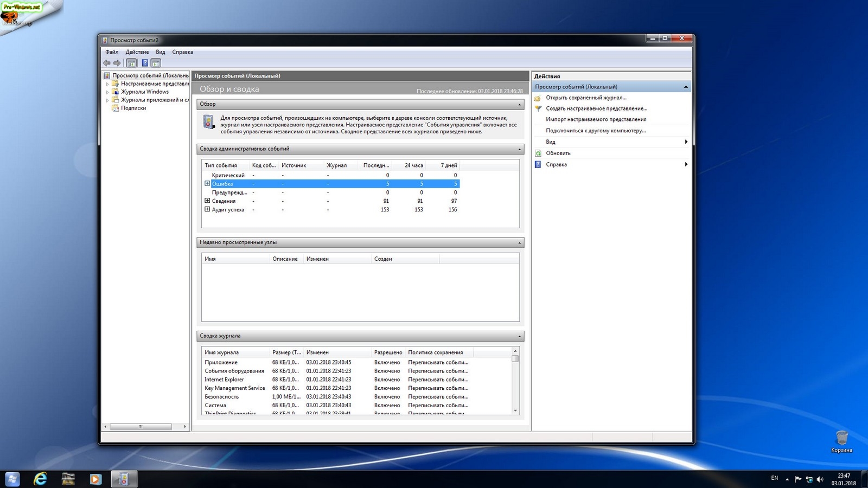This screenshot has height=488, width=868.
Task: Open the Действие menu
Action: 137,52
